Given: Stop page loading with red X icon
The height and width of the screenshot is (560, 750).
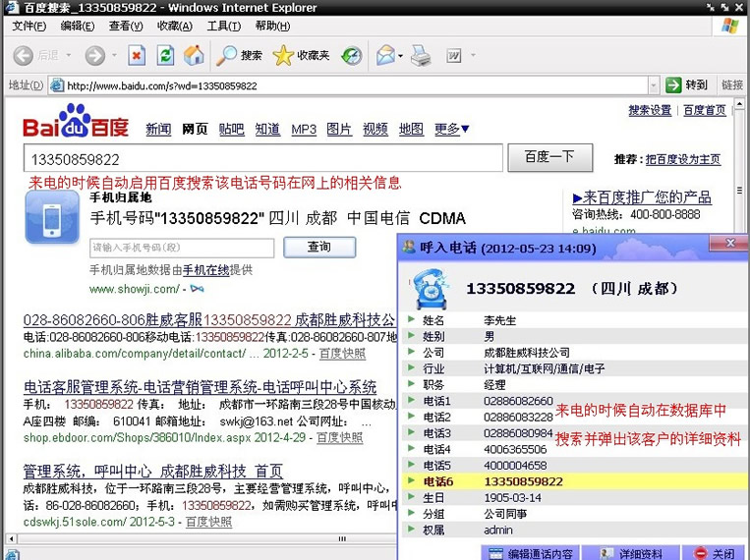Looking at the screenshot, I should (x=137, y=55).
